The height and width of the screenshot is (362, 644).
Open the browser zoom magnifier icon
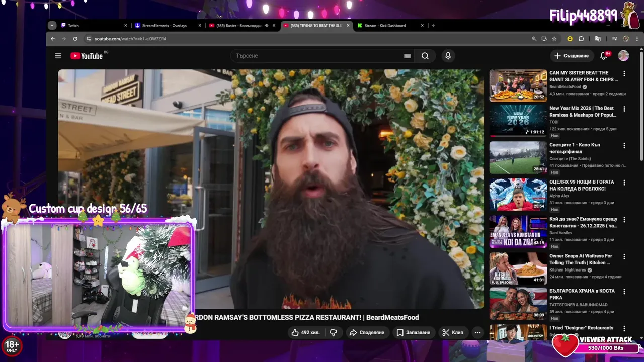click(x=534, y=39)
